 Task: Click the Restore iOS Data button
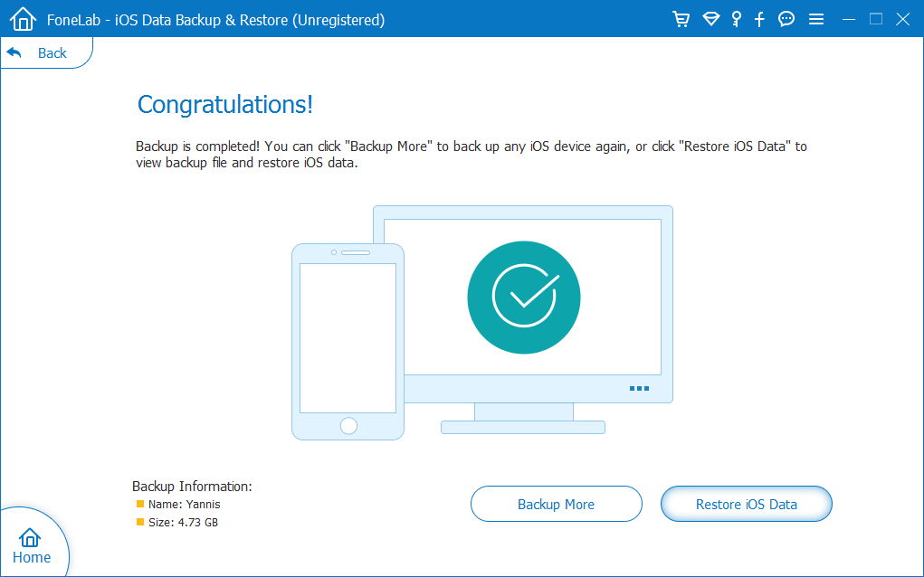(x=746, y=504)
